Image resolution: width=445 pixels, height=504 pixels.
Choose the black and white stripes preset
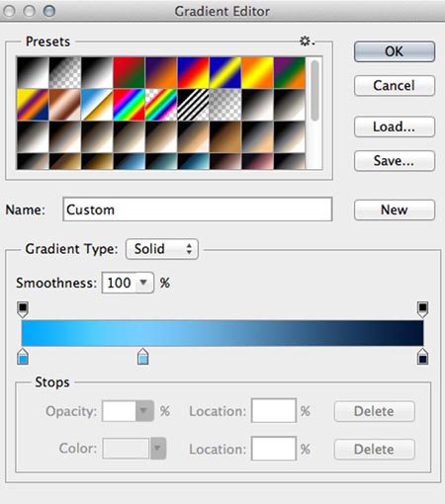193,105
